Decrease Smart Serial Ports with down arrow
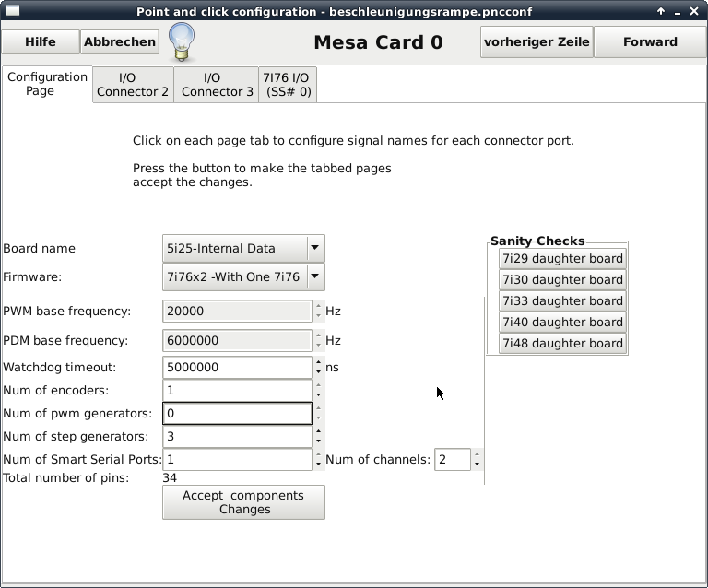Viewport: 708px width, 588px height. pos(319,465)
